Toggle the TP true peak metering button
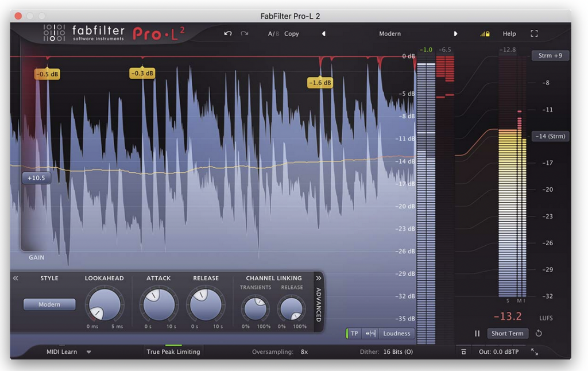Viewport: 588px width, 371px height. (354, 333)
